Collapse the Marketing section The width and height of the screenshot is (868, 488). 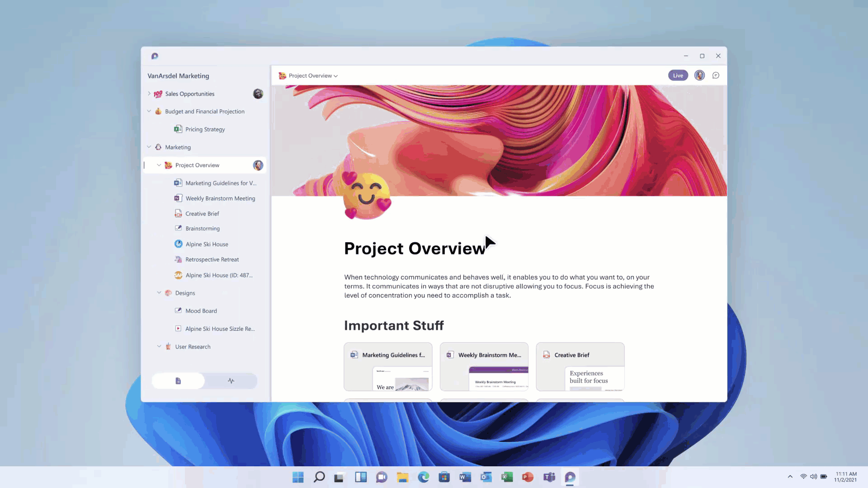pyautogui.click(x=149, y=146)
